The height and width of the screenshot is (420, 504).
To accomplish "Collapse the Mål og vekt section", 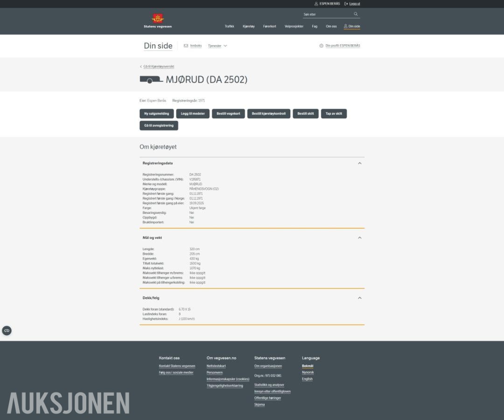I will coord(360,238).
